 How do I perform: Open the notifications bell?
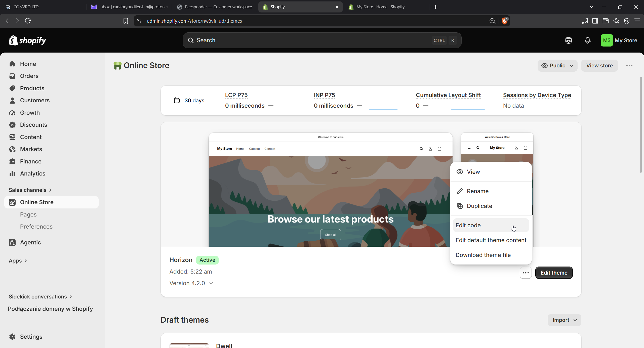pyautogui.click(x=587, y=40)
